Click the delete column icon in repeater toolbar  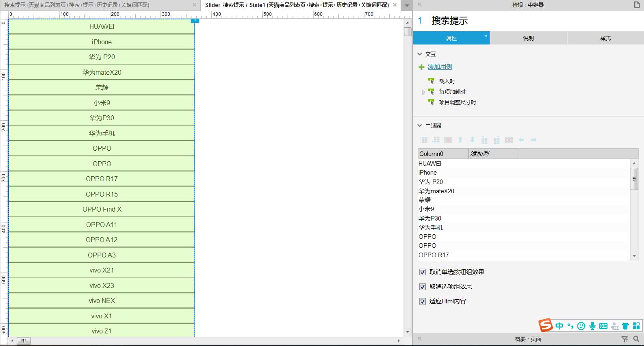(509, 140)
